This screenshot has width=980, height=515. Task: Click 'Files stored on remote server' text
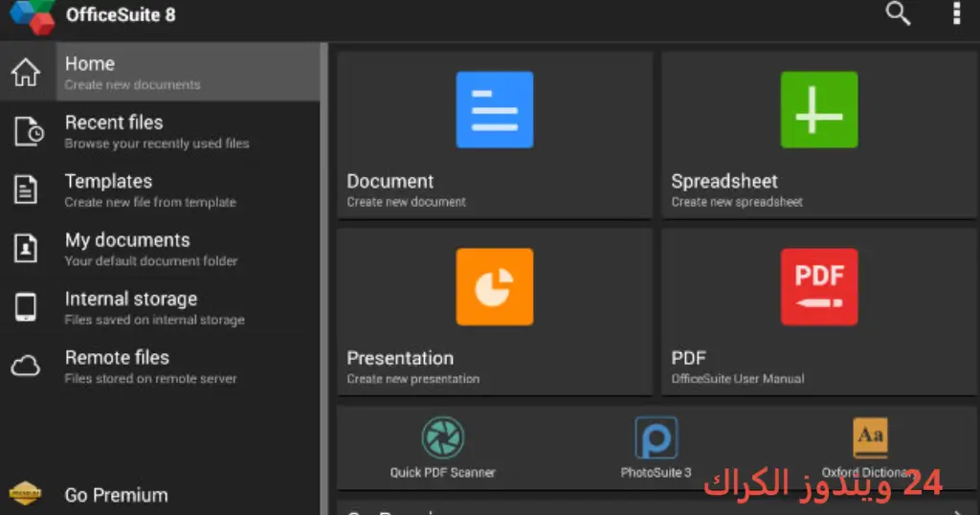[x=150, y=378]
